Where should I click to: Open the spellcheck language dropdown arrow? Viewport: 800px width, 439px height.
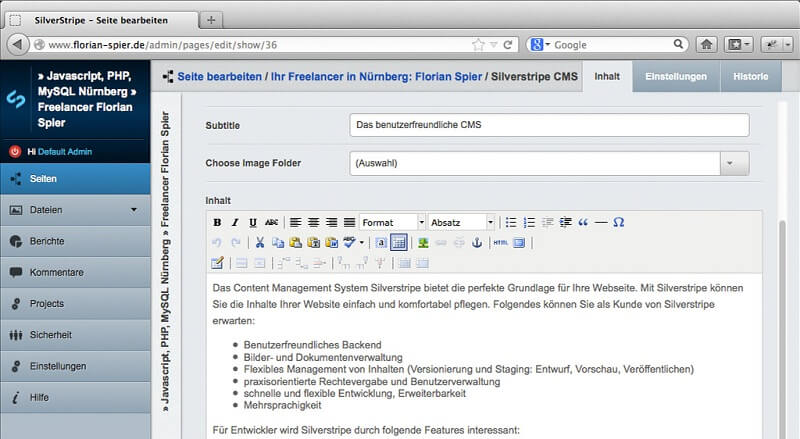point(362,242)
